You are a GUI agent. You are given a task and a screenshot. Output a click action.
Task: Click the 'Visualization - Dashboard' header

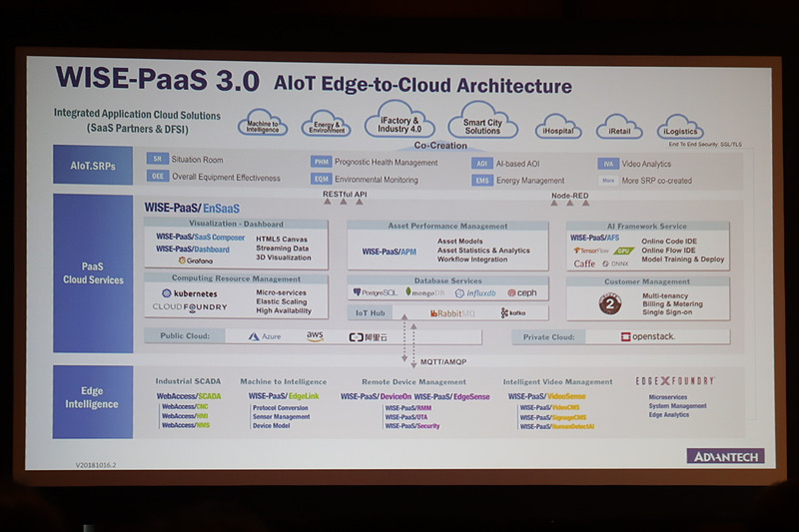[x=236, y=224]
